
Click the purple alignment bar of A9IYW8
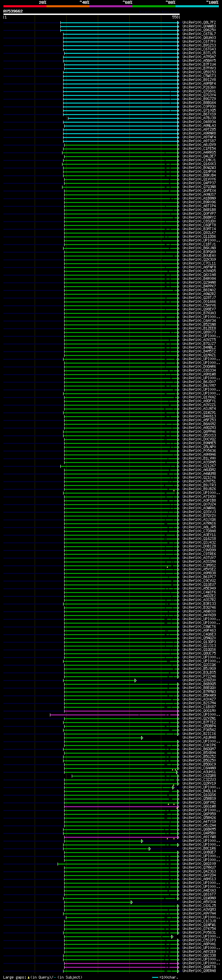121,837
